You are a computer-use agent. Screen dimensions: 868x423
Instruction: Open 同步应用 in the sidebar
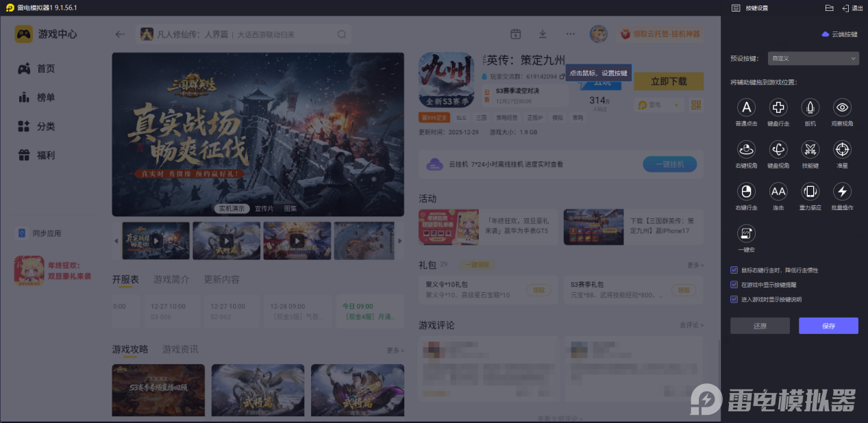point(39,233)
